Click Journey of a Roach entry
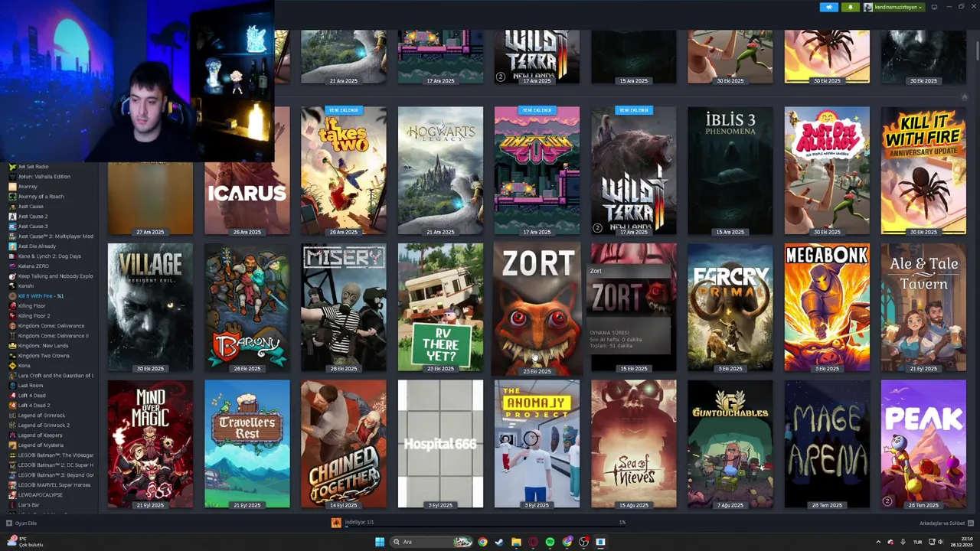This screenshot has width=980, height=551. pyautogui.click(x=41, y=197)
